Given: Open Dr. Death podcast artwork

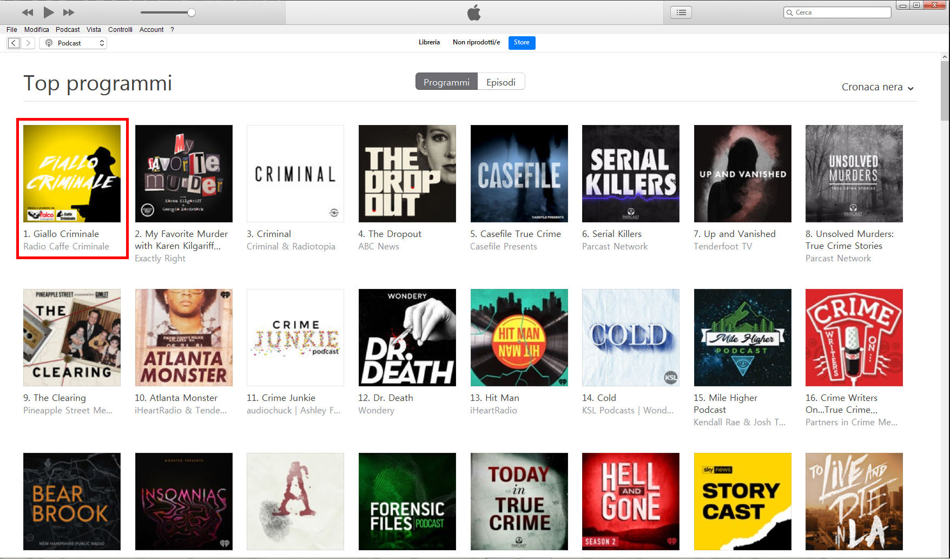Looking at the screenshot, I should point(407,338).
